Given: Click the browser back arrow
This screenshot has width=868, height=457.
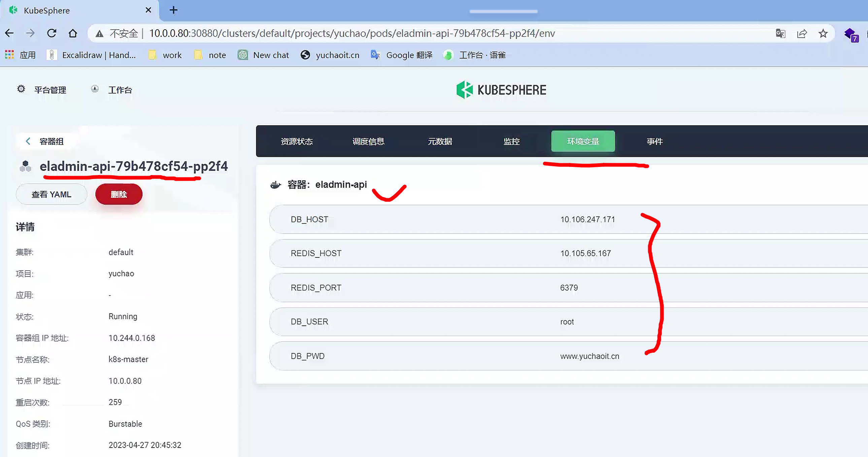Looking at the screenshot, I should pos(9,33).
